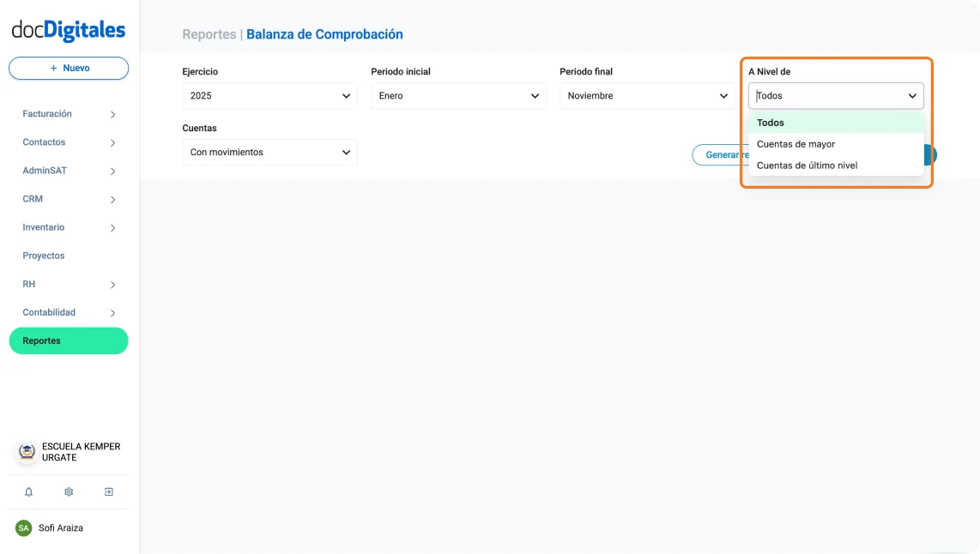This screenshot has height=554, width=980.
Task: Click the docDigitales logo
Action: pyautogui.click(x=68, y=29)
